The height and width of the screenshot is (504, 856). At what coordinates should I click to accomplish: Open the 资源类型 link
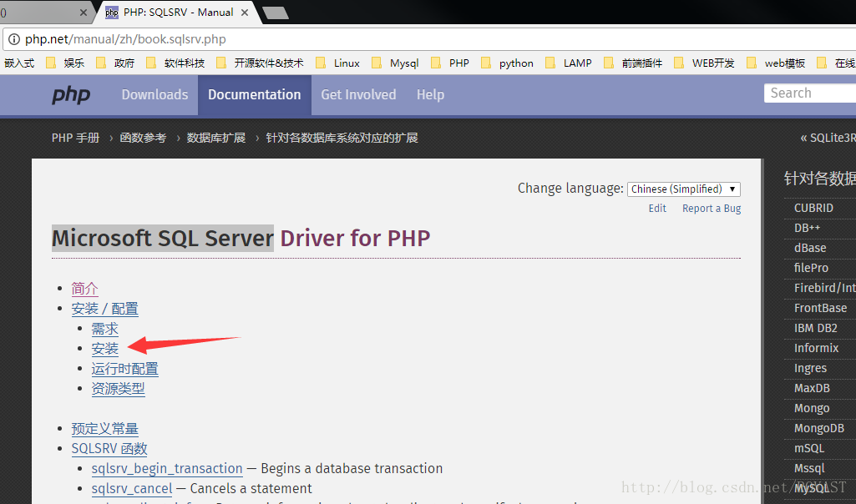118,389
